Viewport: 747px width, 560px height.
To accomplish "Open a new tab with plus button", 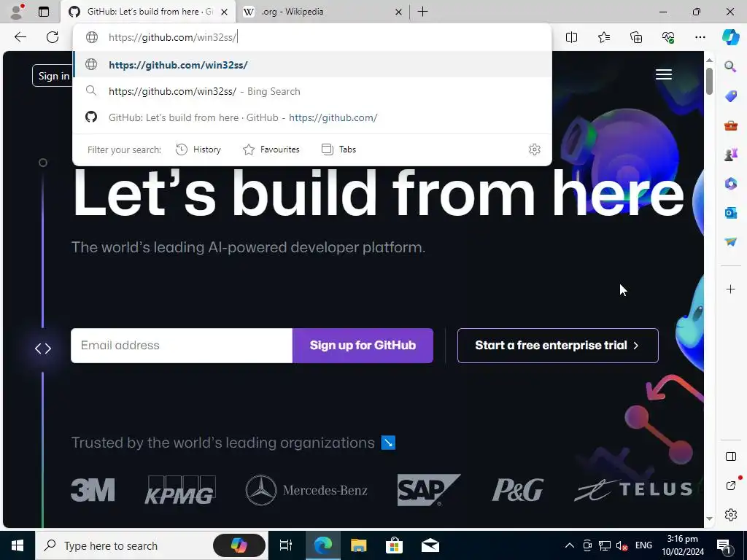I will pos(422,12).
